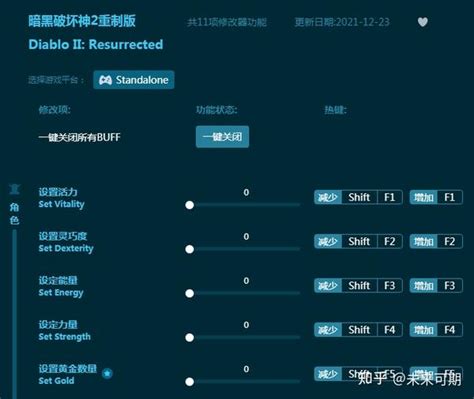This screenshot has width=474, height=399.
Task: Click the Set Strength label
Action: click(x=64, y=337)
